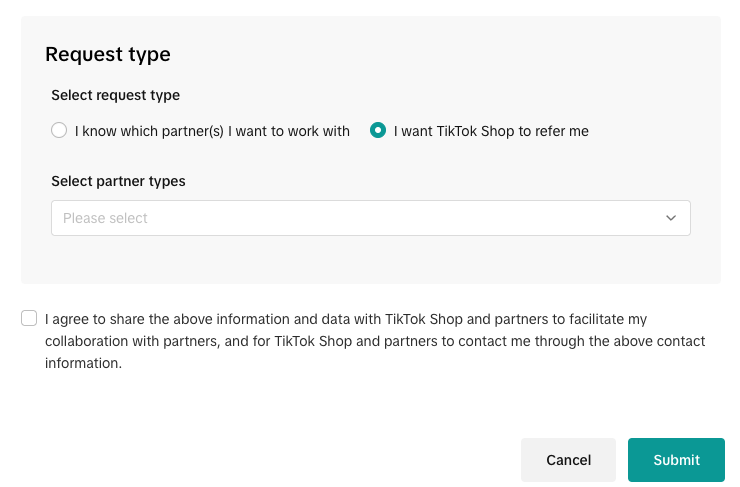740x487 pixels.
Task: Click label text "I know which partner(s) I want to work with"
Action: [212, 131]
